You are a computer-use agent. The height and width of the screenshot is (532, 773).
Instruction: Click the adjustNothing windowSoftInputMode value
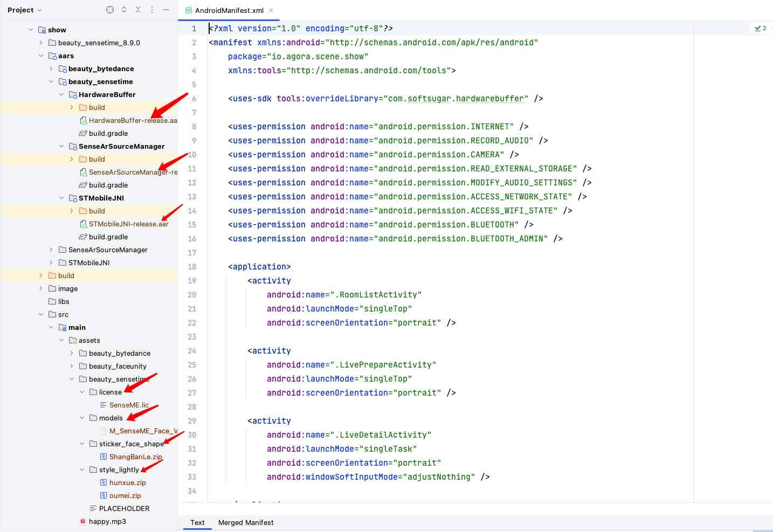click(439, 477)
